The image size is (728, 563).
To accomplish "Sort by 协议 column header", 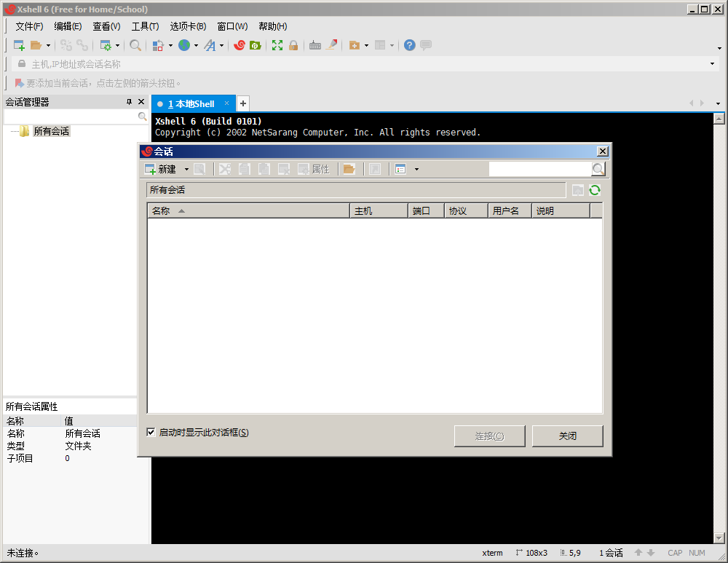I will pyautogui.click(x=466, y=211).
